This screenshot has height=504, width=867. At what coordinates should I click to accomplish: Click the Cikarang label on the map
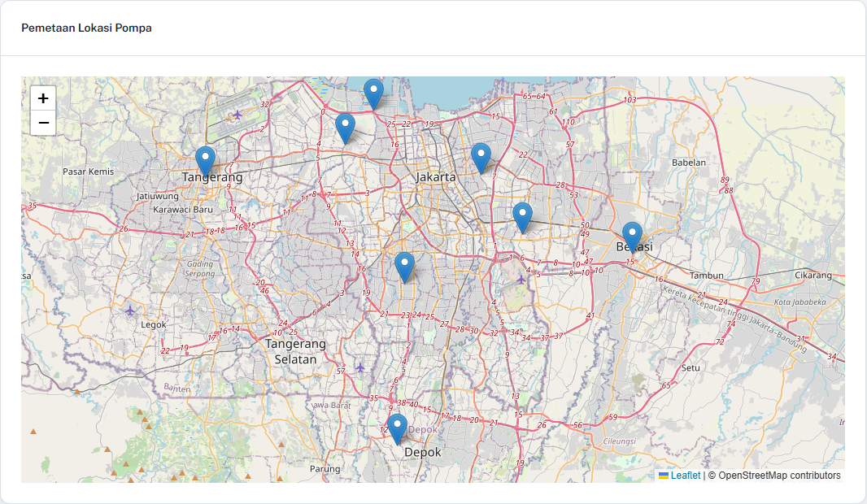[x=813, y=275]
